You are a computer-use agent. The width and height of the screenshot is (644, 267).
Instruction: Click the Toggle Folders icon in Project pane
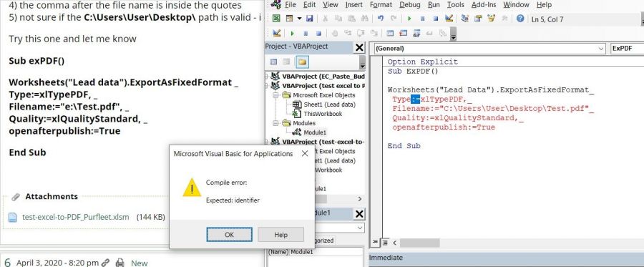(x=302, y=62)
